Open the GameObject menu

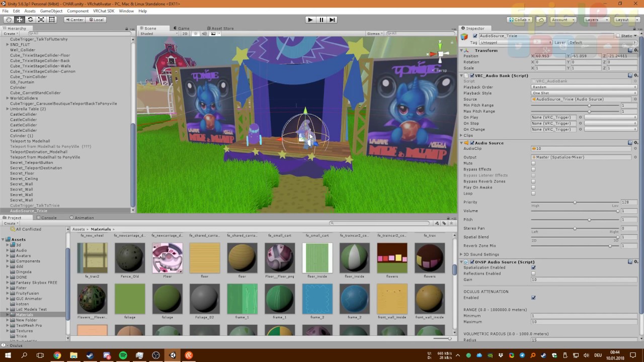[51, 11]
